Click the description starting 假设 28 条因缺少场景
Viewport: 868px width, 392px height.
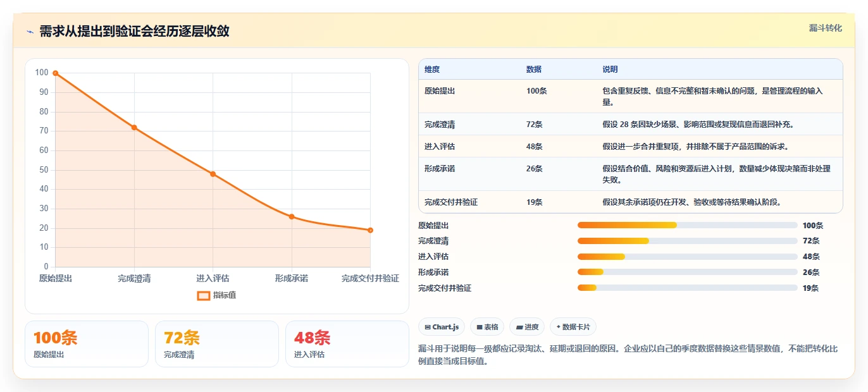[698, 125]
